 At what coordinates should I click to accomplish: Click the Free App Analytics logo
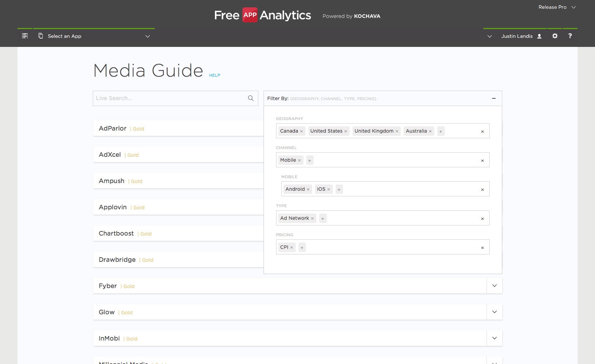pyautogui.click(x=262, y=15)
